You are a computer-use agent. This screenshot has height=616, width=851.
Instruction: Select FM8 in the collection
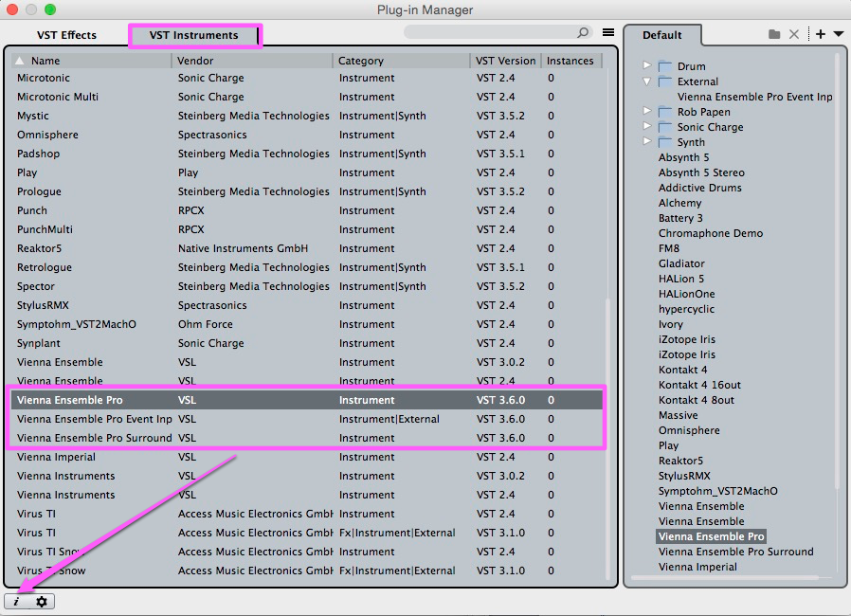(x=669, y=248)
